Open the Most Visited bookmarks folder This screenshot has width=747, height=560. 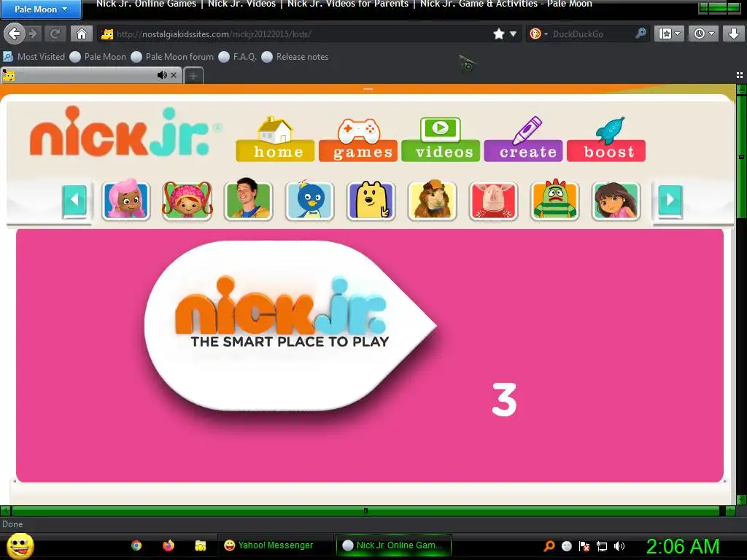[x=34, y=57]
